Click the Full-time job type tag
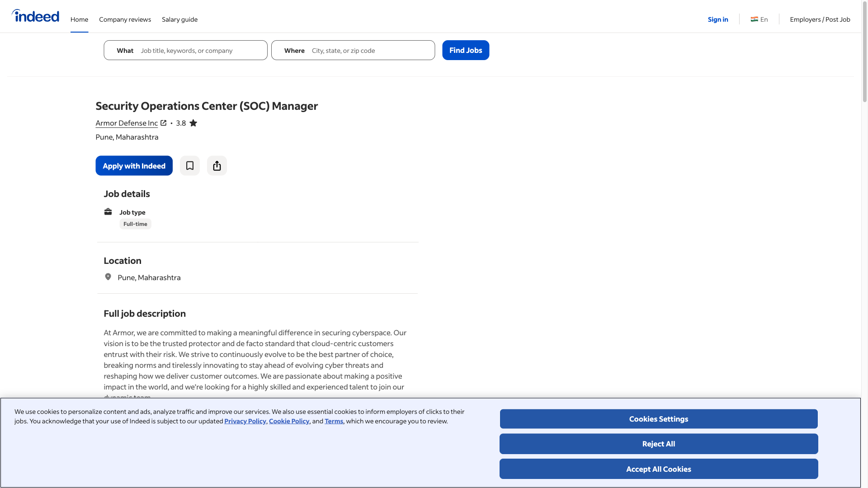The image size is (868, 488). click(135, 224)
